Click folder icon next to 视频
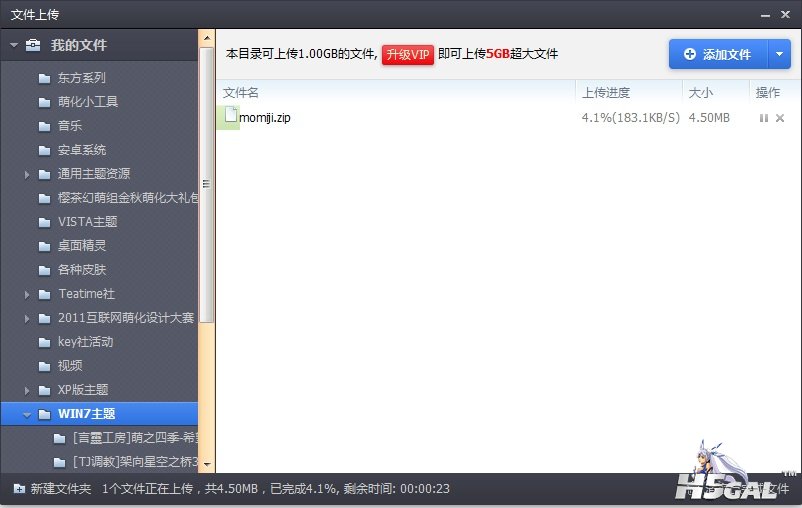Image resolution: width=802 pixels, height=508 pixels. coord(44,366)
